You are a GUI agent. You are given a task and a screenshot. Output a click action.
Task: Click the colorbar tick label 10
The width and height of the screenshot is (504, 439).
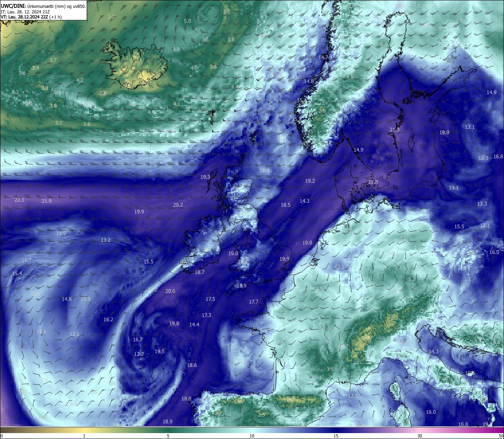click(252, 436)
